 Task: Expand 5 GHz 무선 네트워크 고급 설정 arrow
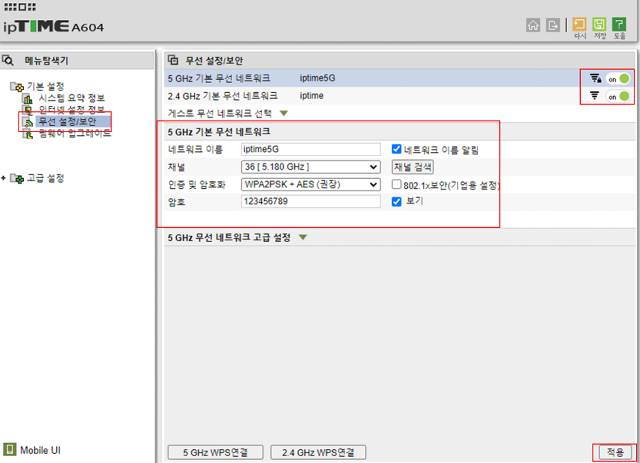click(303, 237)
